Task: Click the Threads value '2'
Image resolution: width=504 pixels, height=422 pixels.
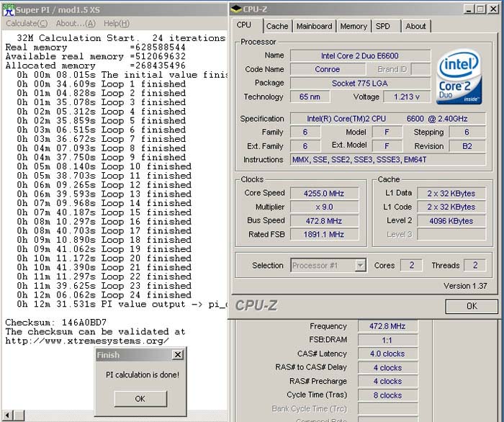Action: tap(474, 265)
